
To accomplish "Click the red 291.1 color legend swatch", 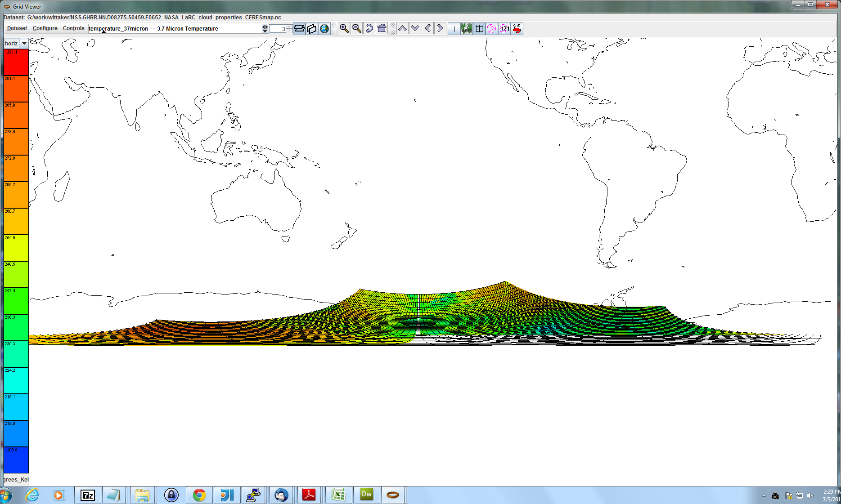I will point(16,63).
